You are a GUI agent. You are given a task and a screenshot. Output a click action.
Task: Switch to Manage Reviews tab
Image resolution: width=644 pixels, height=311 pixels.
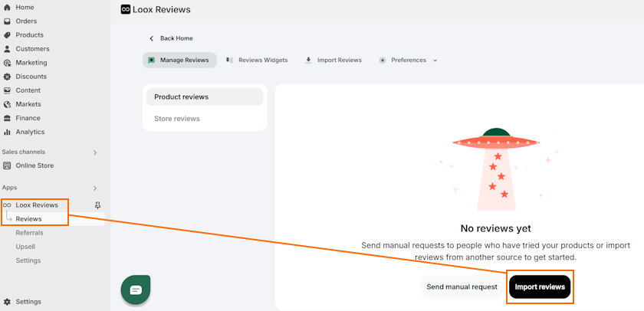(x=179, y=60)
